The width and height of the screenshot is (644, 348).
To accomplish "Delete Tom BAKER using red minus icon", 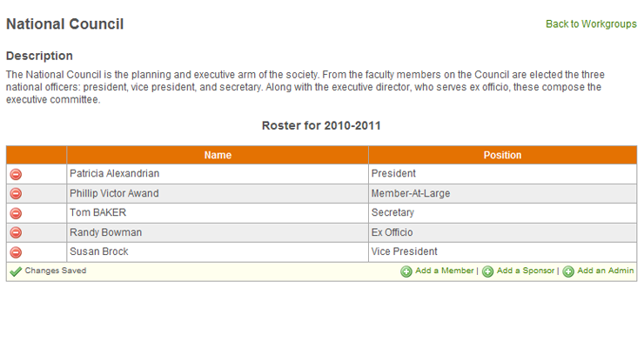I will click(16, 213).
